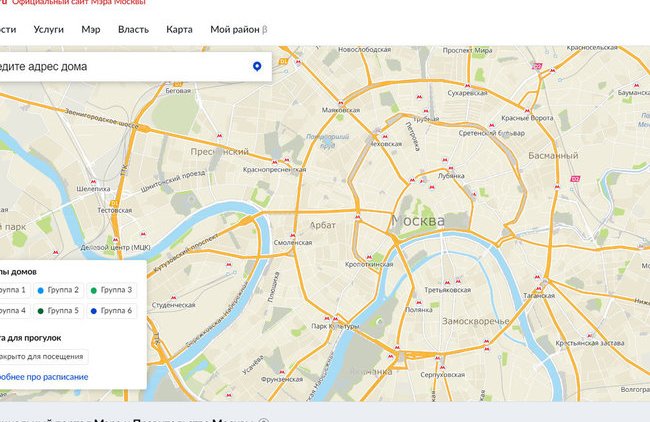Click the metro icon above Фрунзенская label
650x422 pixels.
(x=282, y=372)
